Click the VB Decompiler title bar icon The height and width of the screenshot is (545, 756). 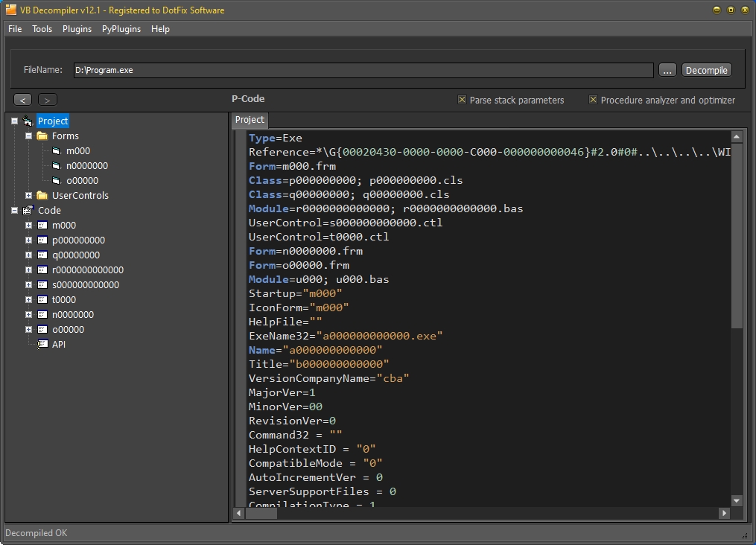(10, 10)
